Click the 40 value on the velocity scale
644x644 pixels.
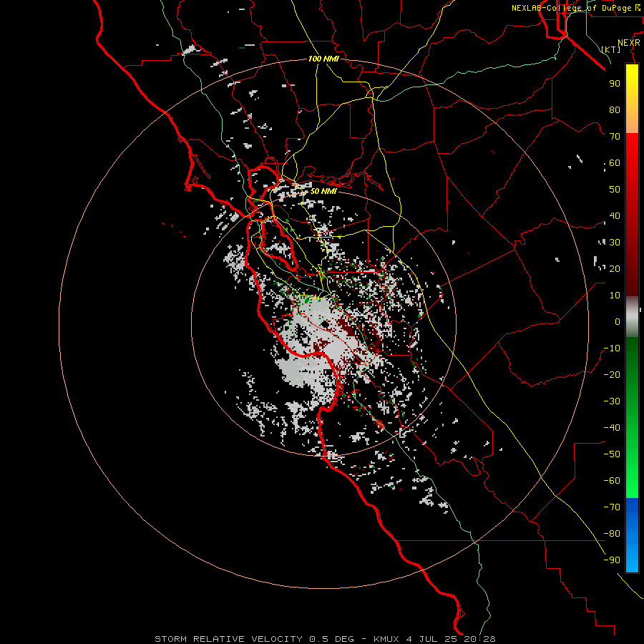[x=615, y=216]
